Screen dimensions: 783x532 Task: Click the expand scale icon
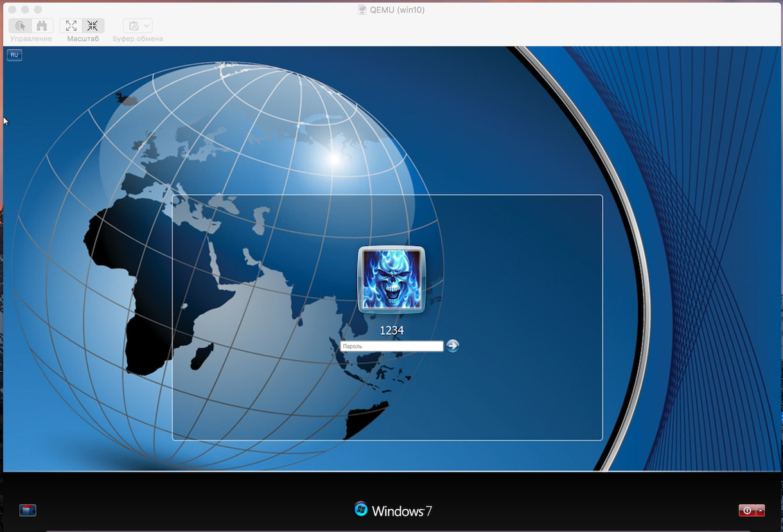[71, 26]
